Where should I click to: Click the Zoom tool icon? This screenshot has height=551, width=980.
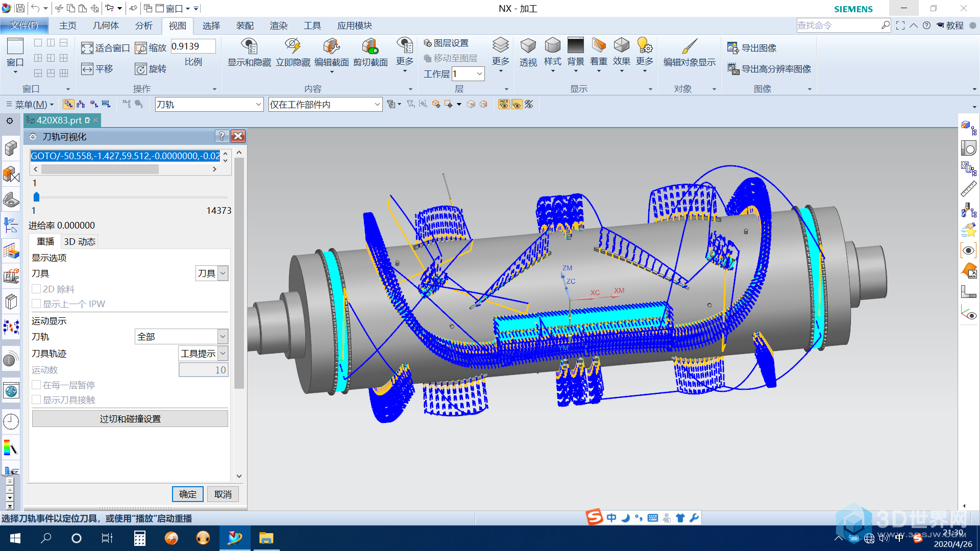pos(141,48)
